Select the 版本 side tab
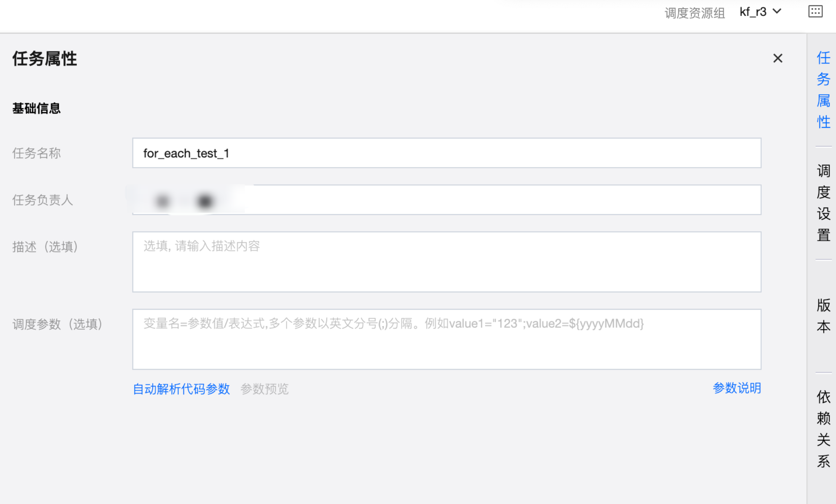Screen dimensions: 836x504 click(823, 316)
